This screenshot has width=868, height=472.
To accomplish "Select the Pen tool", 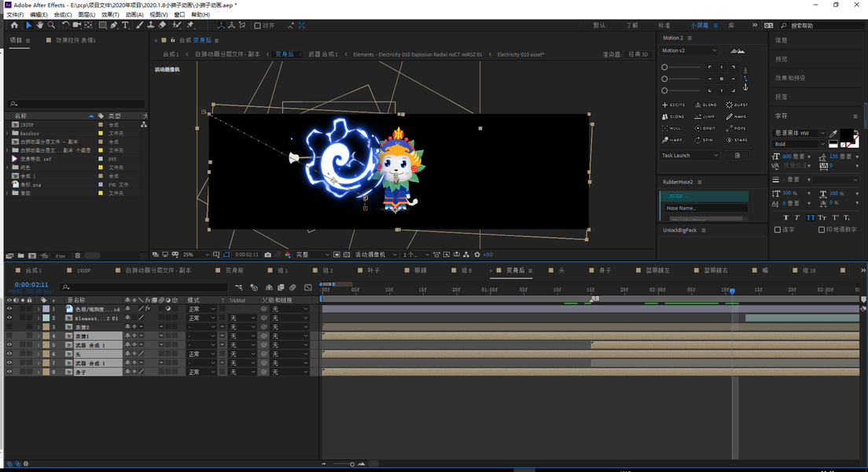I will tap(113, 25).
